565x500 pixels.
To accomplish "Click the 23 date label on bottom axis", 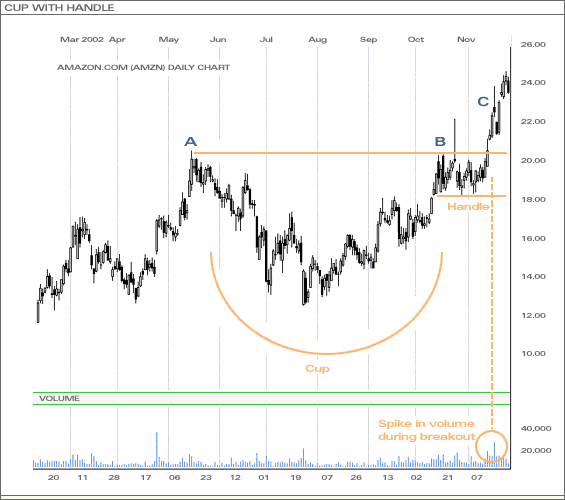I will click(x=206, y=478).
